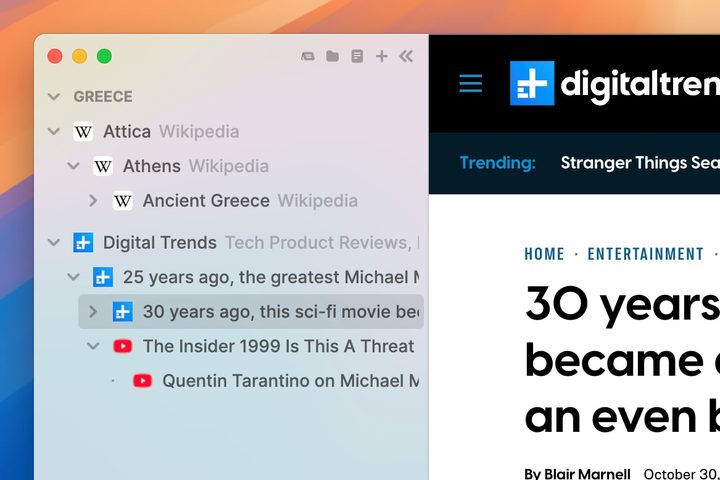Click the favicon of '25 years ago' row
The image size is (720, 480).
click(x=103, y=277)
